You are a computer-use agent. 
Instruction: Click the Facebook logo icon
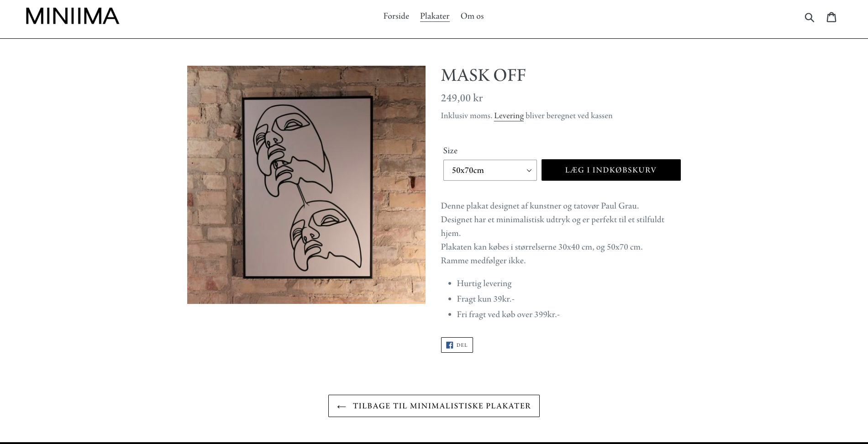(x=449, y=345)
